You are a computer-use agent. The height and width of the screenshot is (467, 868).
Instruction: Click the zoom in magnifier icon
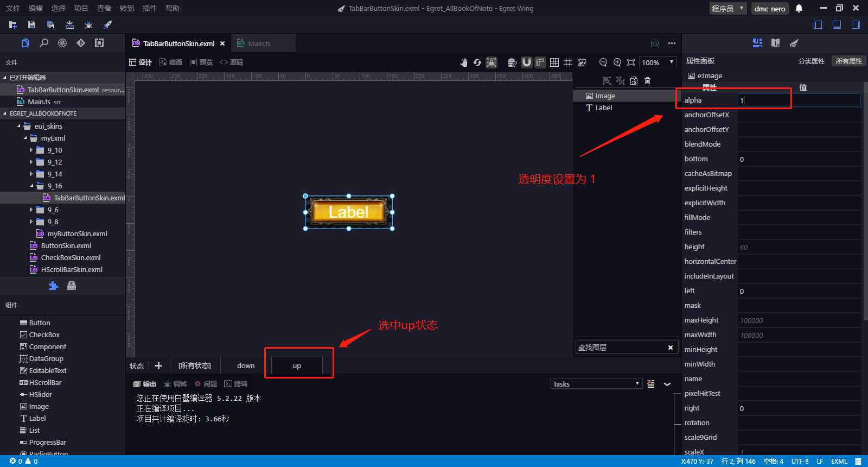coord(617,62)
